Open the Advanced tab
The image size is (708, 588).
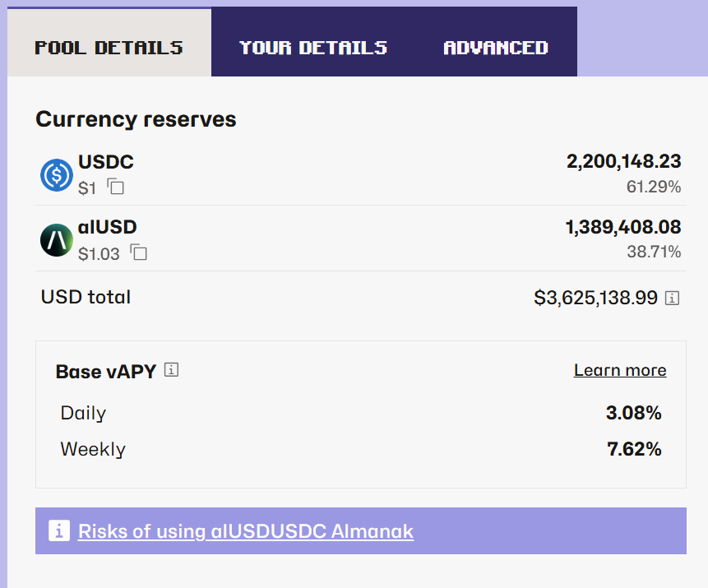(x=496, y=48)
